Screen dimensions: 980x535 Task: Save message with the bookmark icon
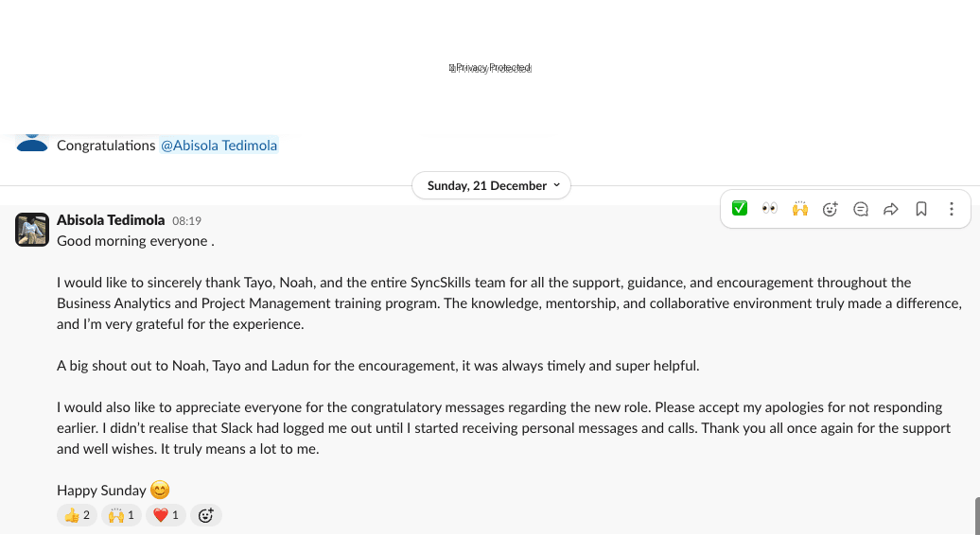coord(921,209)
